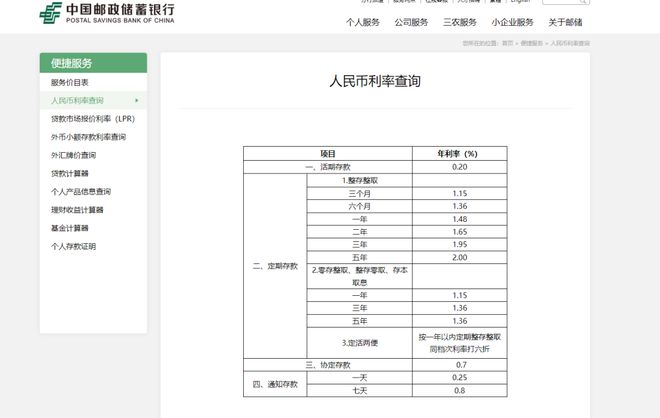Click the 0.25 one-day notice rate
Viewport: 660px width, 418px height.
tap(460, 378)
